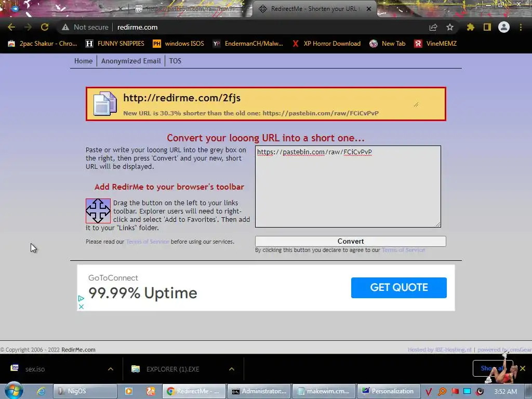Screen dimensions: 532x399
Task: Switch to Personalization taskbar button
Action: [x=389, y=391]
